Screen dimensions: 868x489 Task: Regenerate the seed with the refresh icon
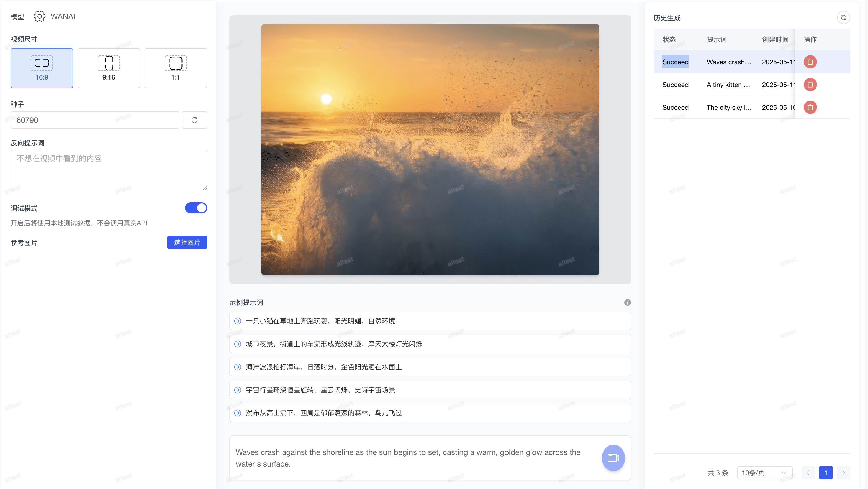tap(194, 120)
